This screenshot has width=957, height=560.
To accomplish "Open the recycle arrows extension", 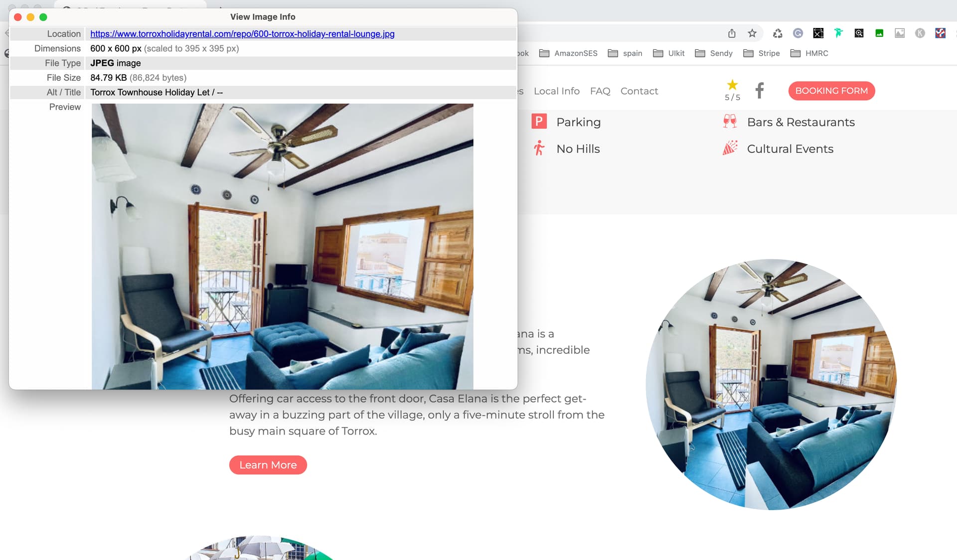I will click(x=778, y=33).
